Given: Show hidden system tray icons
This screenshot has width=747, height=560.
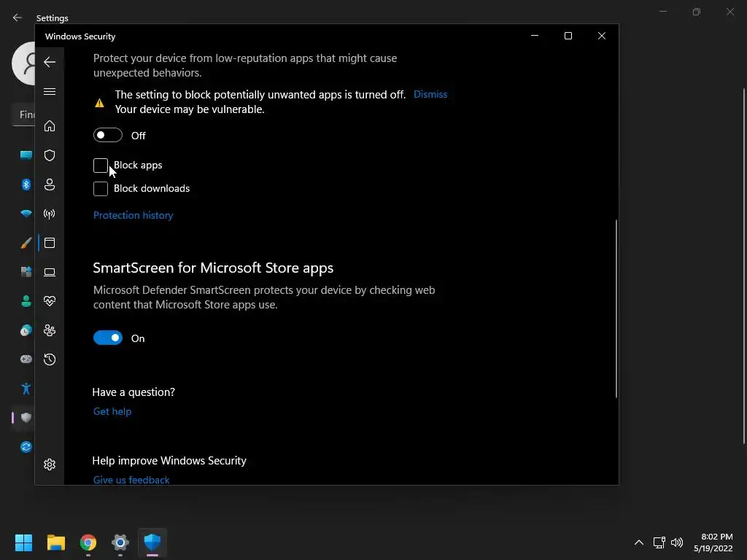Looking at the screenshot, I should coord(639,542).
